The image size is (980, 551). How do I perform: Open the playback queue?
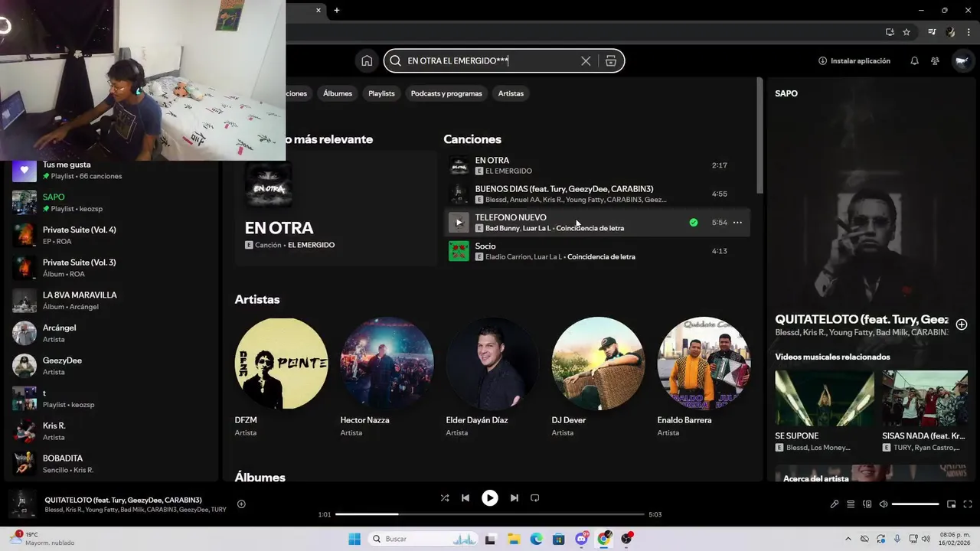(x=851, y=504)
